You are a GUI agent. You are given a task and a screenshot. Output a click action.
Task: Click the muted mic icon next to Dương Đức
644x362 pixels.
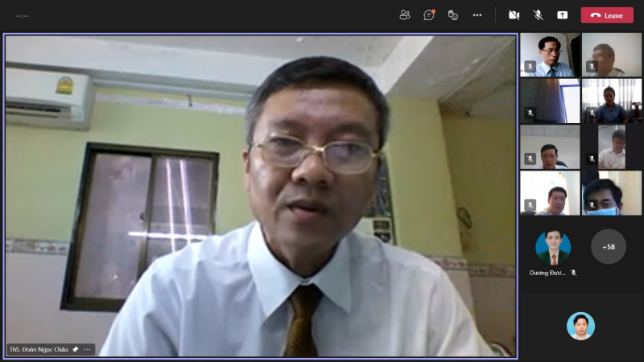[574, 273]
